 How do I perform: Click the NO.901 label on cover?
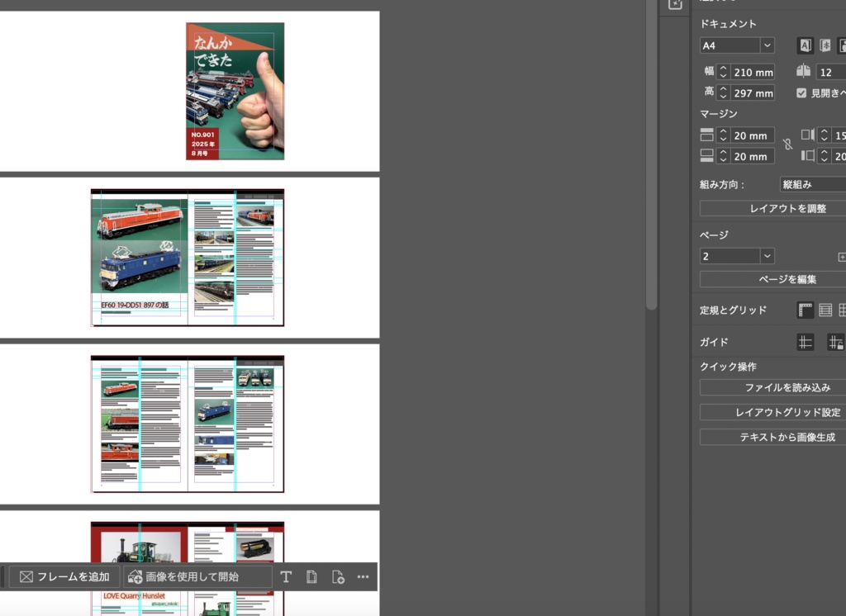click(202, 135)
